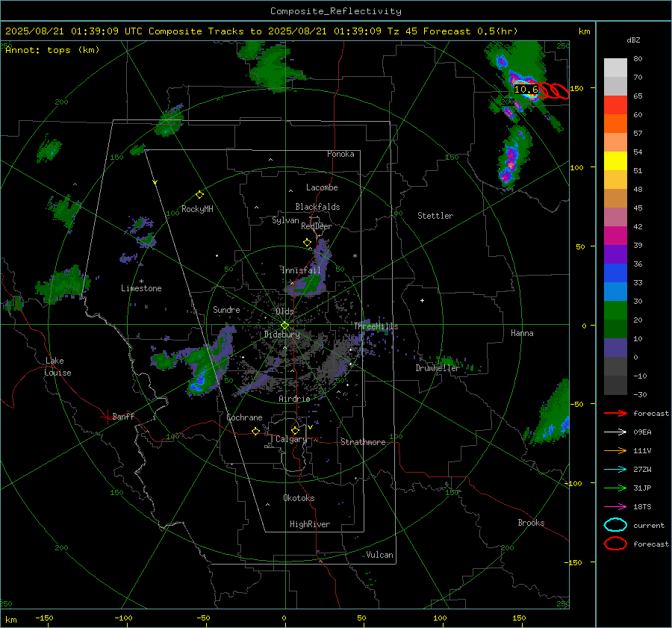Screen dimensions: 672x628
Task: Click the yellow diamond marker below Cochrane
Action: click(255, 431)
